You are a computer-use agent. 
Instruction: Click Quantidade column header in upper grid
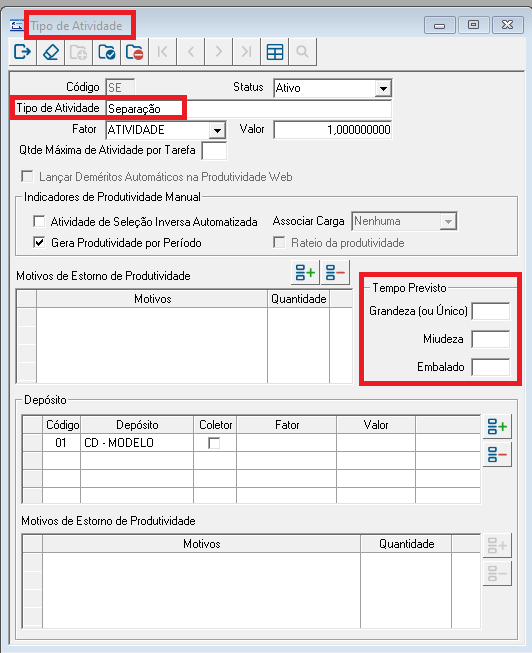[x=299, y=299]
